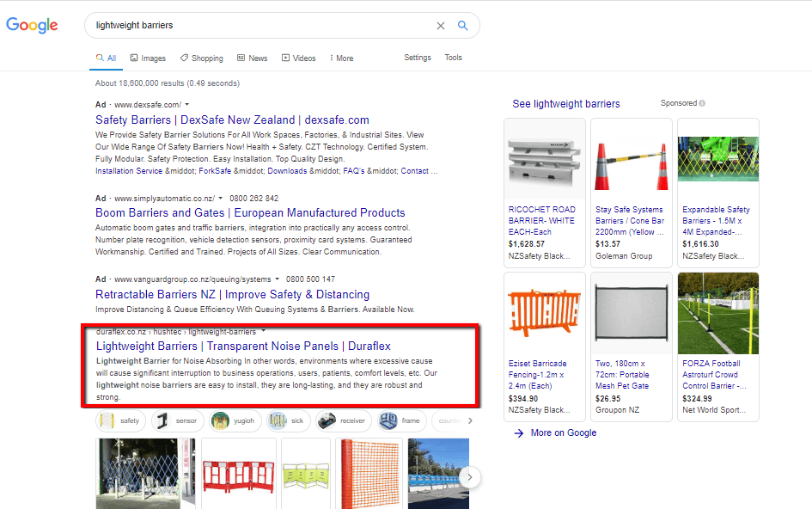Click the football pitch barrier product image

tap(718, 314)
